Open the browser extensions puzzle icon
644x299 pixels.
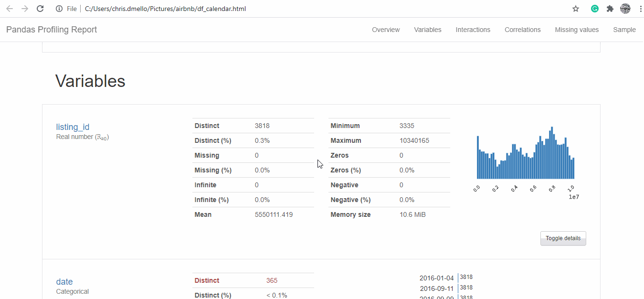pyautogui.click(x=610, y=9)
